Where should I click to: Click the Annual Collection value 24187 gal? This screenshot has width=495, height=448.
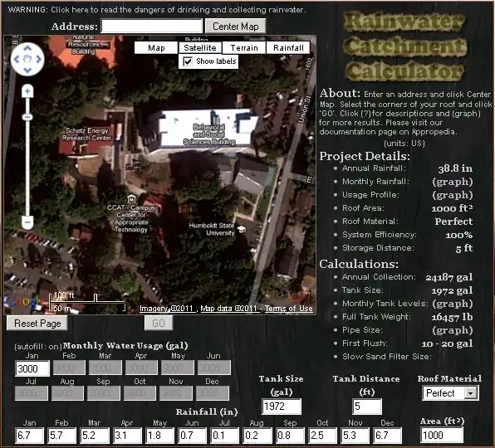click(x=449, y=277)
